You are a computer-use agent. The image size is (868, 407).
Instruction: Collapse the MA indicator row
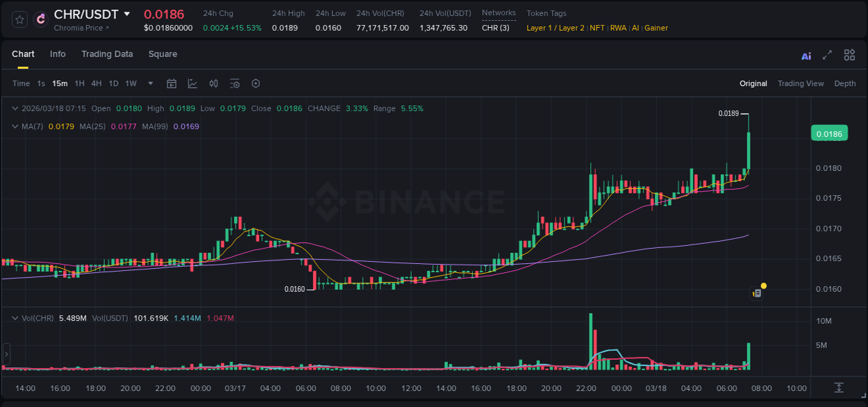click(x=15, y=127)
